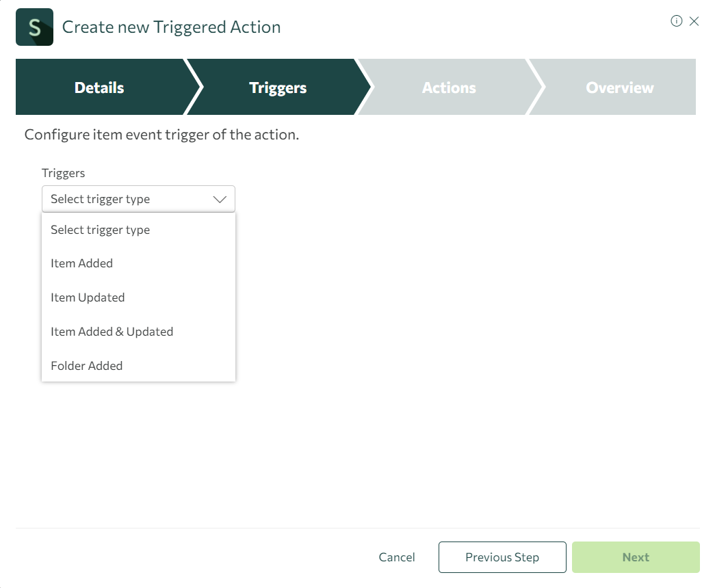The image size is (715, 588).
Task: Click the Triggers field label
Action: coord(63,173)
